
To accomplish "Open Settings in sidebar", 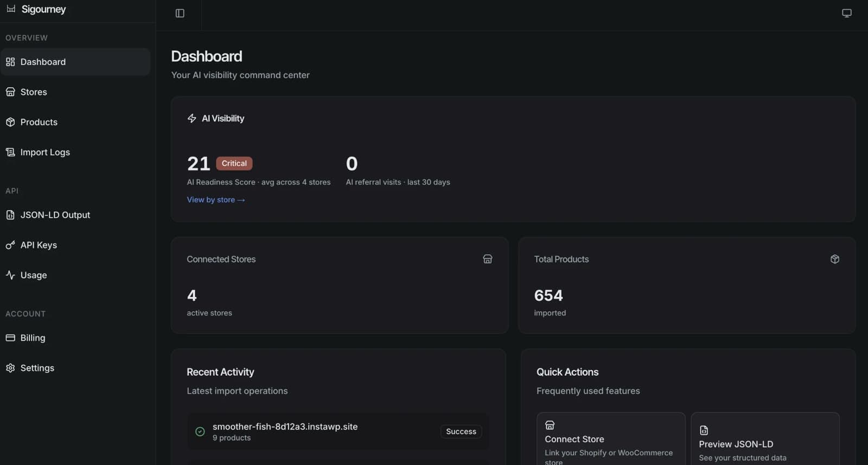I will tap(75, 368).
